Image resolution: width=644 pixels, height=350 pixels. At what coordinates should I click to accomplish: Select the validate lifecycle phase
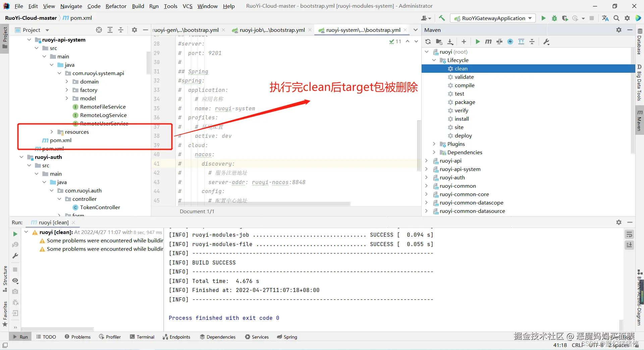pos(464,77)
